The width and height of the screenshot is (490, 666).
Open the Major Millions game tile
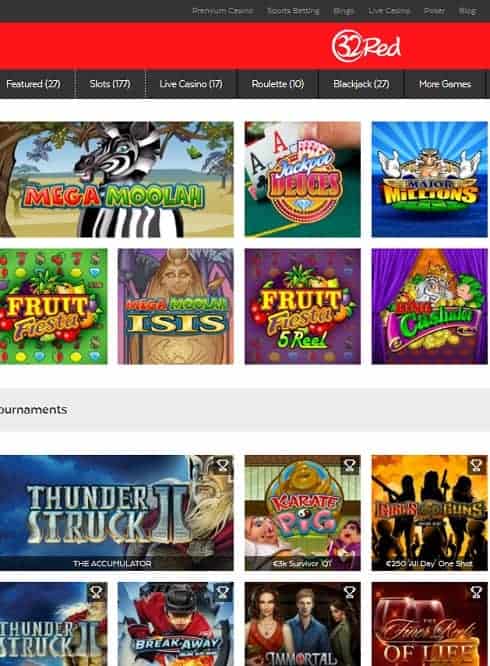point(430,179)
